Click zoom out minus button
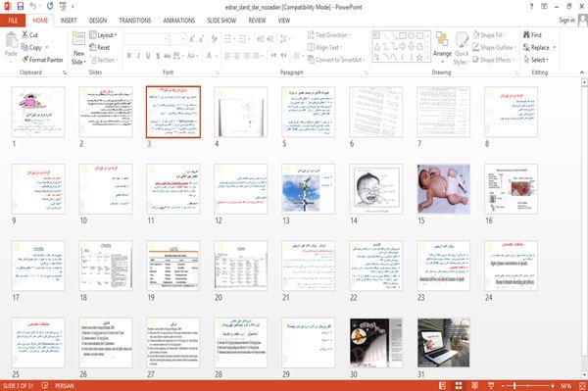The height and width of the screenshot is (391, 588). (504, 385)
